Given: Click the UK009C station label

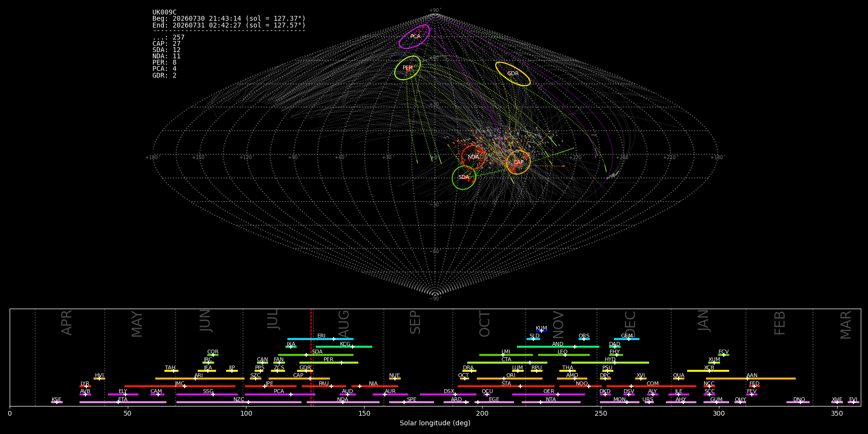Looking at the screenshot, I should click(x=164, y=13).
